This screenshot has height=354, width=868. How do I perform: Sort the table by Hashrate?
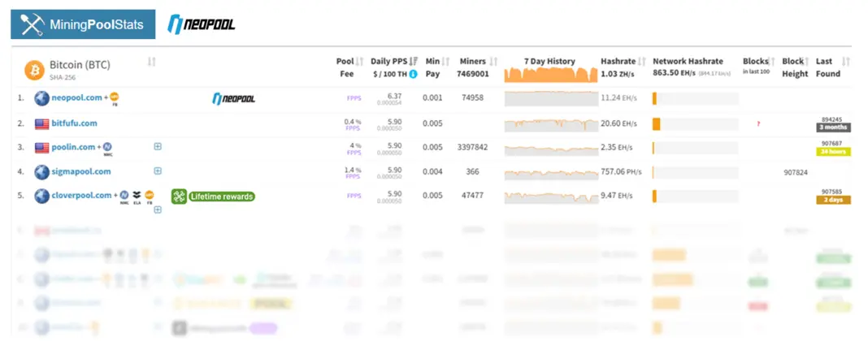642,62
